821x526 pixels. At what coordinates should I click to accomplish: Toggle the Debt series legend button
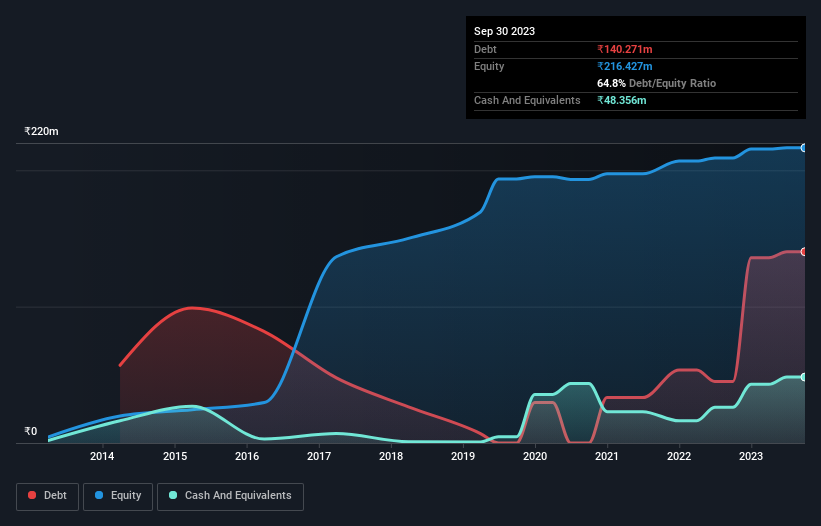tap(47, 496)
